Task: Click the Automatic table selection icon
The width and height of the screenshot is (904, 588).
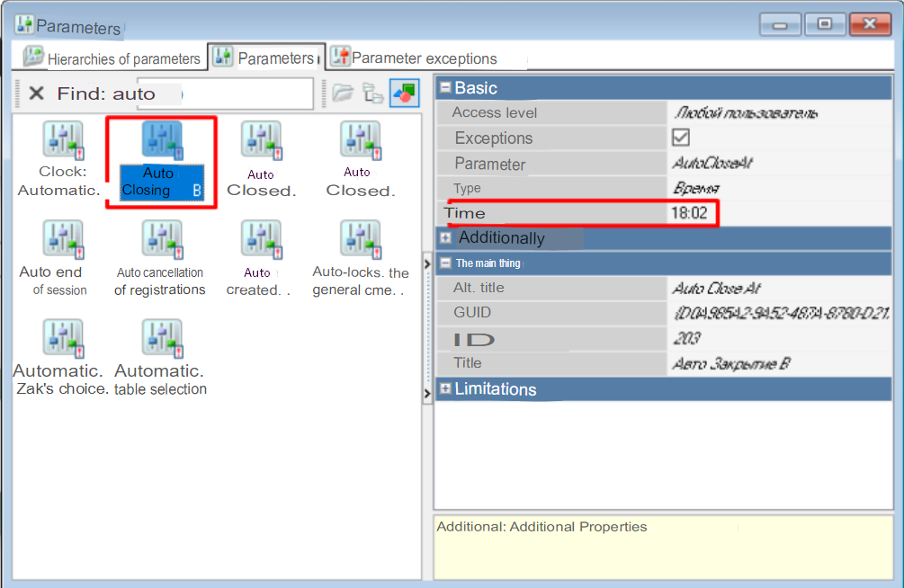Action: pyautogui.click(x=162, y=338)
